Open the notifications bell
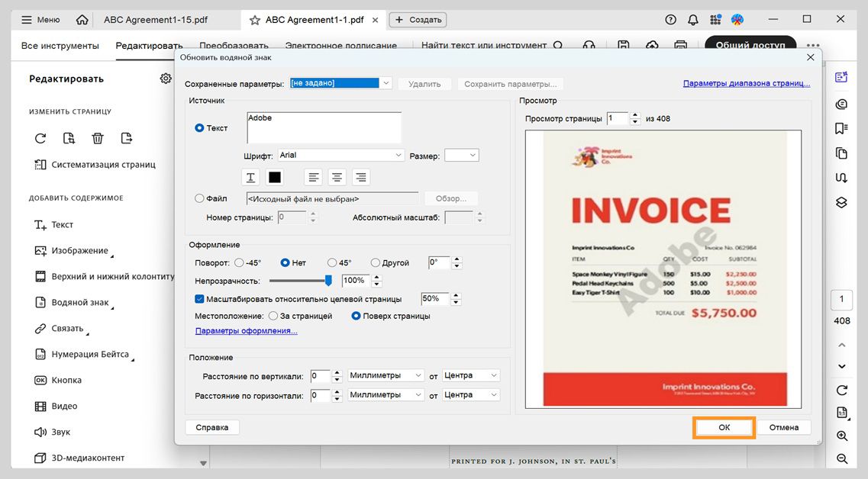868x479 pixels. coord(692,20)
